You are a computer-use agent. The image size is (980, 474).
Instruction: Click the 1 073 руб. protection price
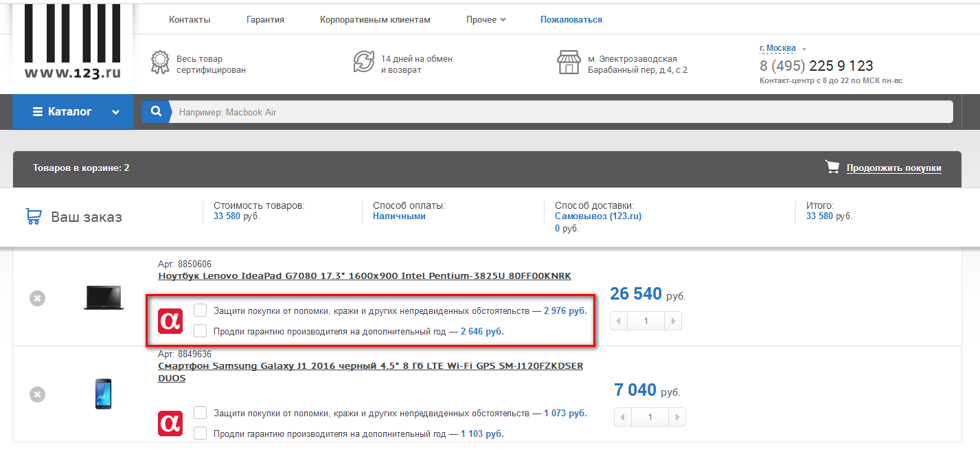click(x=565, y=413)
